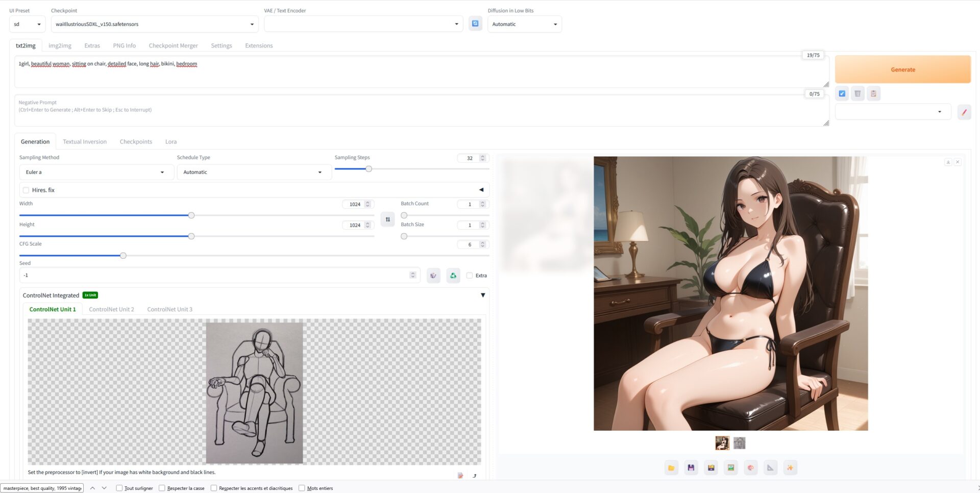980x493 pixels.
Task: Open the VAE / Text Encoder dropdown
Action: tap(363, 24)
